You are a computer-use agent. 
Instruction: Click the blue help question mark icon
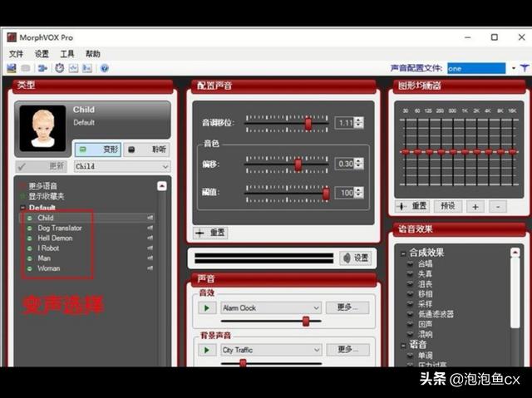coord(105,68)
